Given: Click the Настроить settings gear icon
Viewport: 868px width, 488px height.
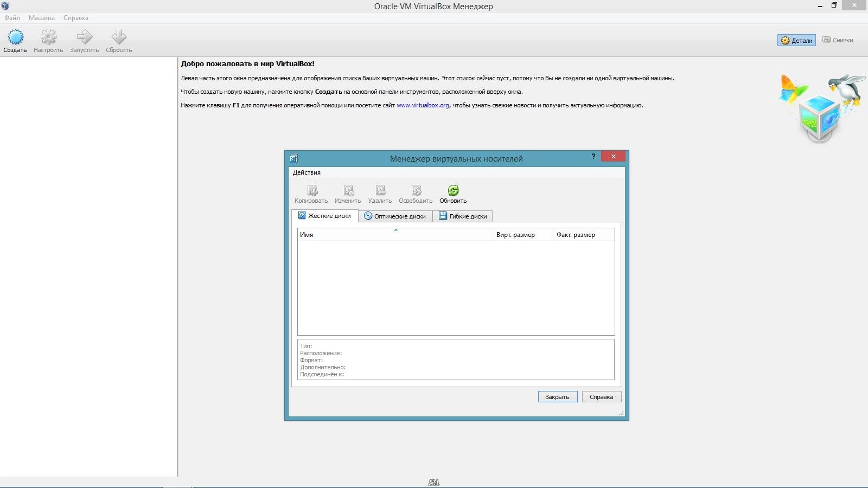Looking at the screenshot, I should click(48, 37).
